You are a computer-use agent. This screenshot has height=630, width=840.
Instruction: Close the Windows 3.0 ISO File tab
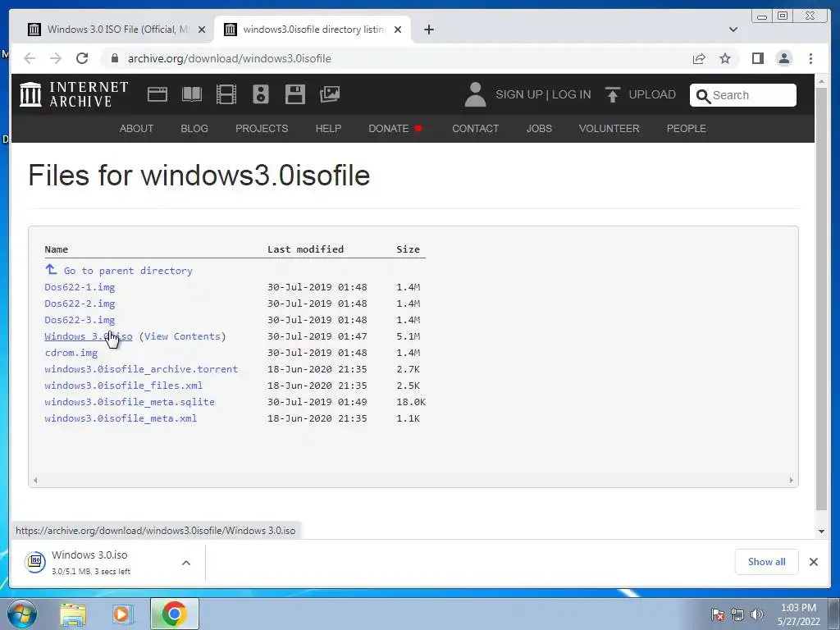(202, 30)
